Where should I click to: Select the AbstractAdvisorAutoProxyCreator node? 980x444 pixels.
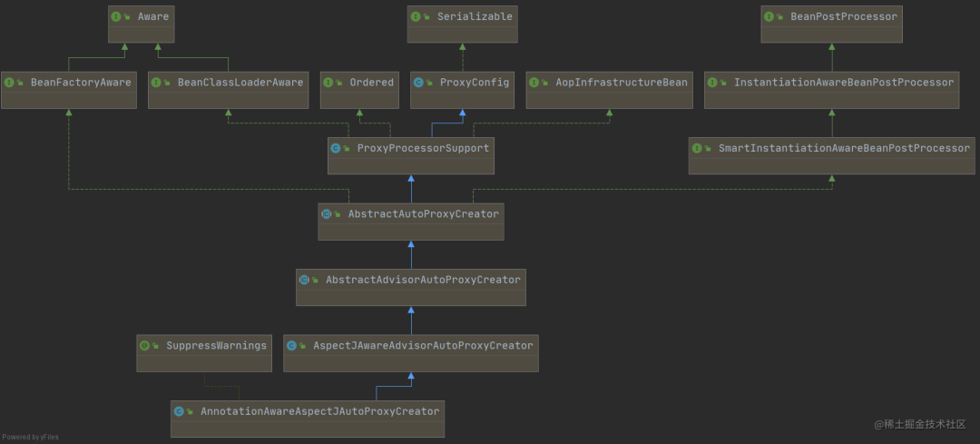click(x=411, y=287)
